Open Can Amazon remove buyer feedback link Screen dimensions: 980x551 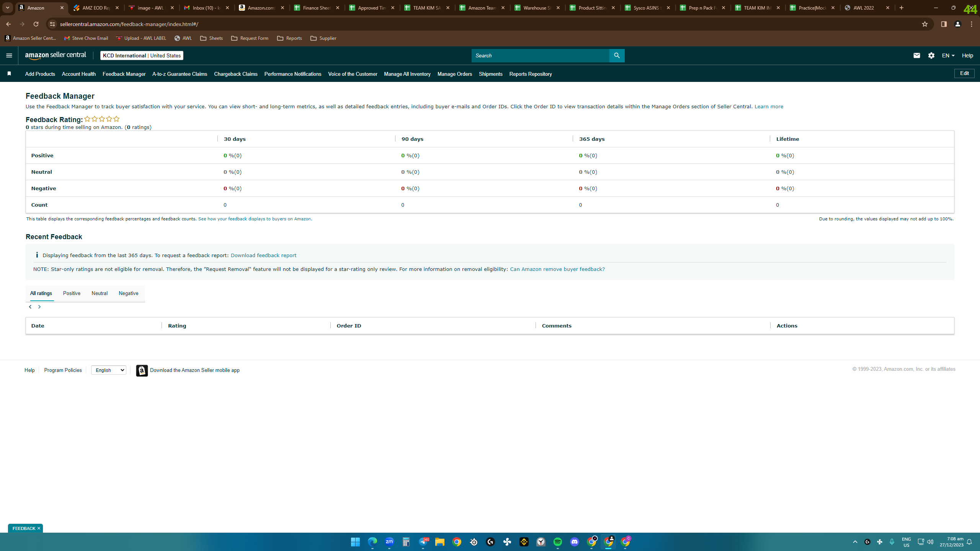pos(557,269)
